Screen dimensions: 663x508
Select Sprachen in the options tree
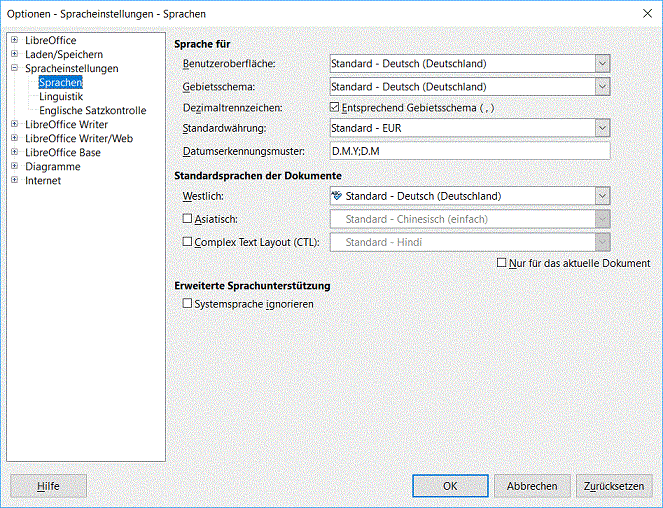click(60, 82)
